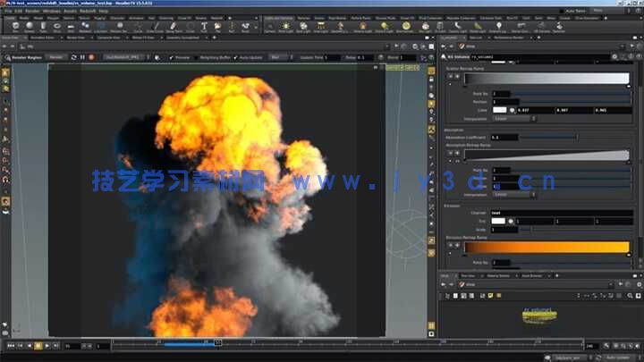
Task: Select the Tube shelf tool
Action: (x=43, y=27)
